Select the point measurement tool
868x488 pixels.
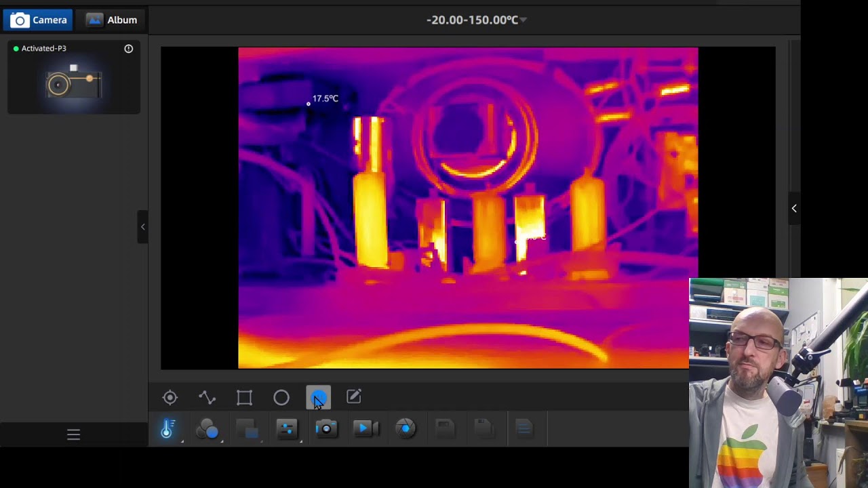(x=170, y=398)
